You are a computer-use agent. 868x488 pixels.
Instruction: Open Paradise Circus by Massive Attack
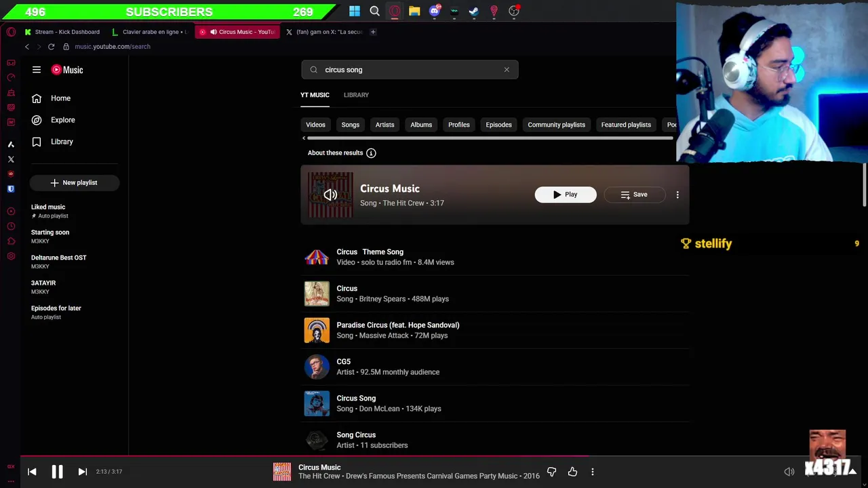pyautogui.click(x=495, y=330)
